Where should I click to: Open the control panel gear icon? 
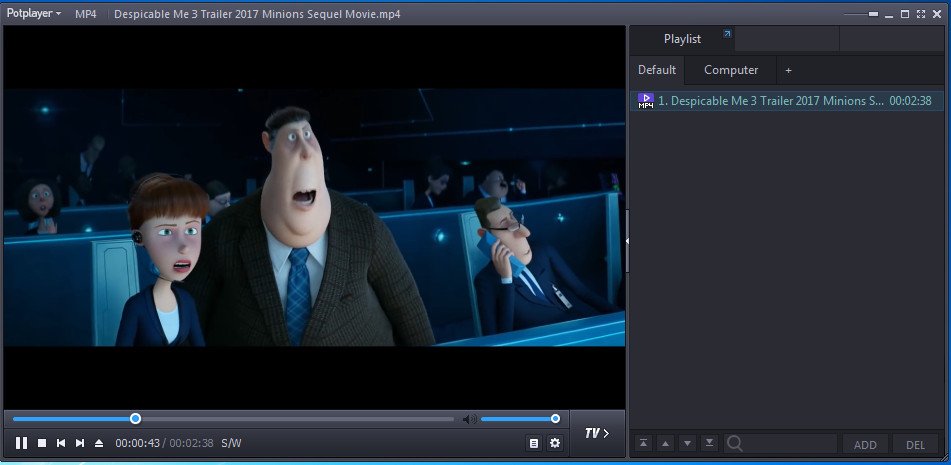pyautogui.click(x=554, y=443)
